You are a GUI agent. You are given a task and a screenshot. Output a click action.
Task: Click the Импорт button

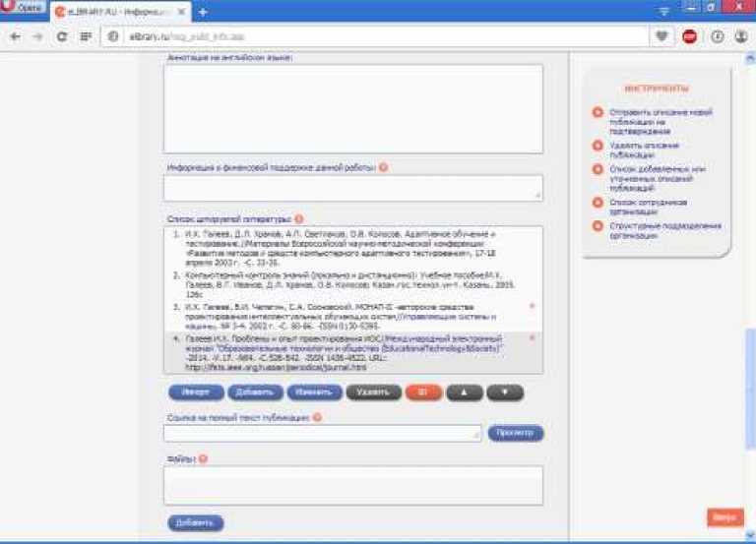click(x=196, y=393)
